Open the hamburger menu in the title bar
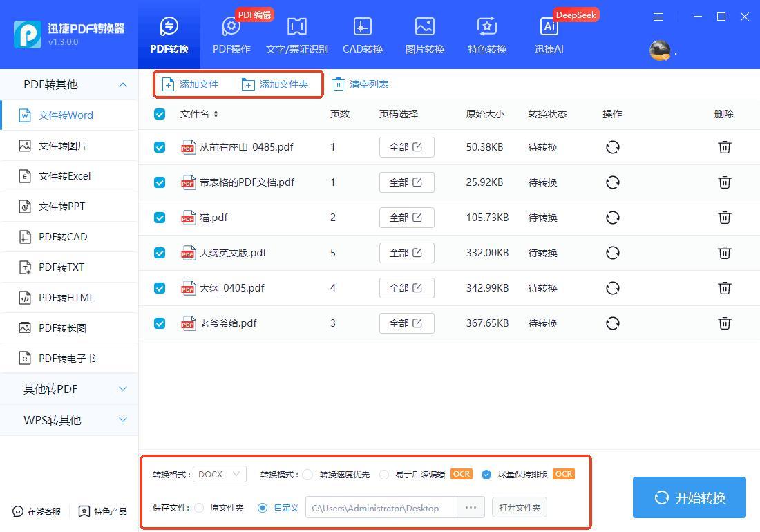760x532 pixels. tap(658, 17)
